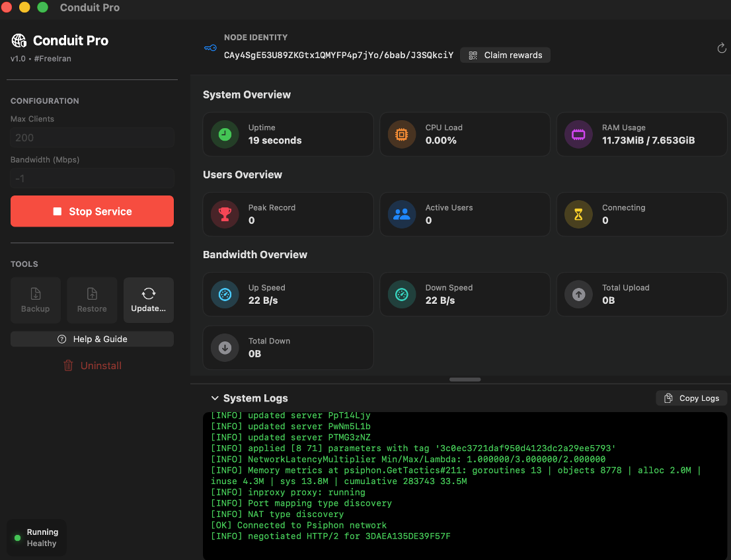This screenshot has height=560, width=731.
Task: Click the Up Speed gauge icon
Action: [x=224, y=295]
